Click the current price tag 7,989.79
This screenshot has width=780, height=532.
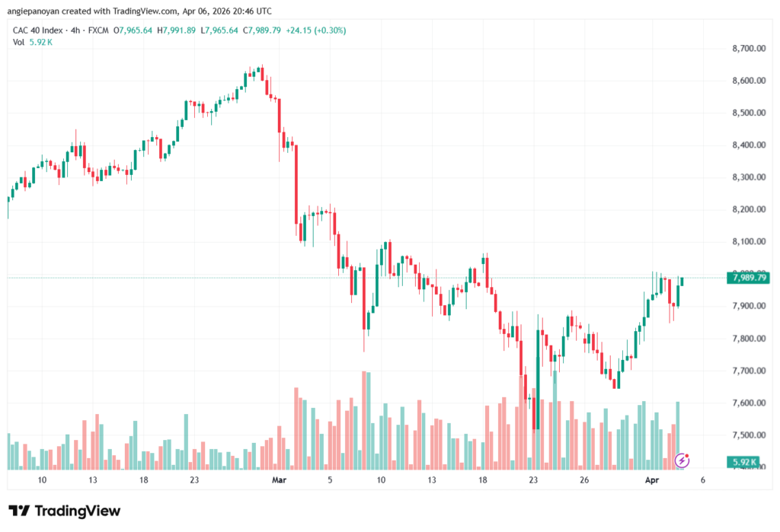(749, 278)
